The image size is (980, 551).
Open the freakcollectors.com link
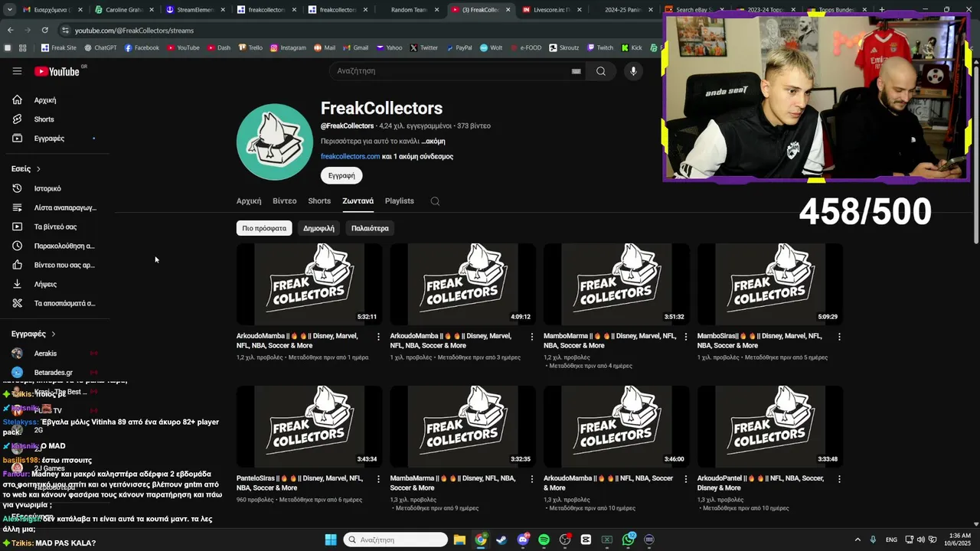click(350, 157)
